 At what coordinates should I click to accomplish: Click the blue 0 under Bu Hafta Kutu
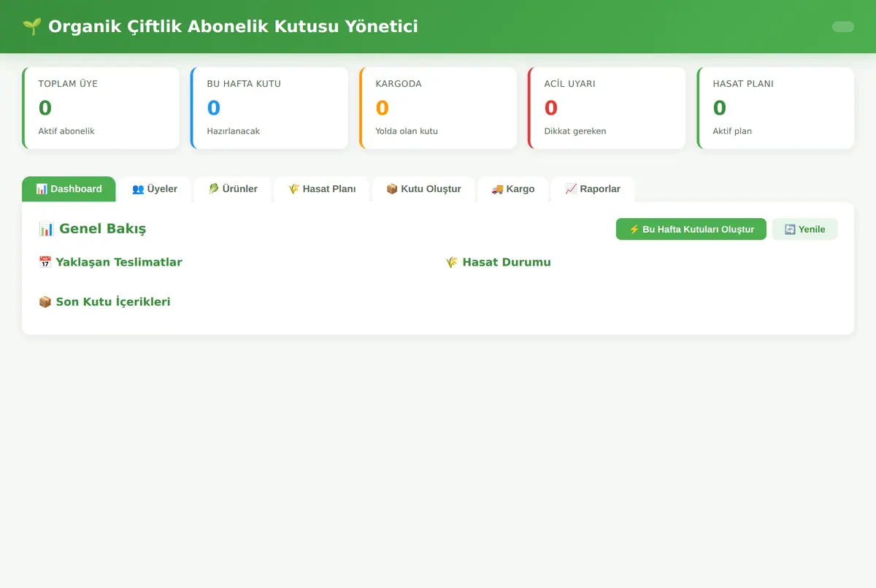(x=214, y=108)
